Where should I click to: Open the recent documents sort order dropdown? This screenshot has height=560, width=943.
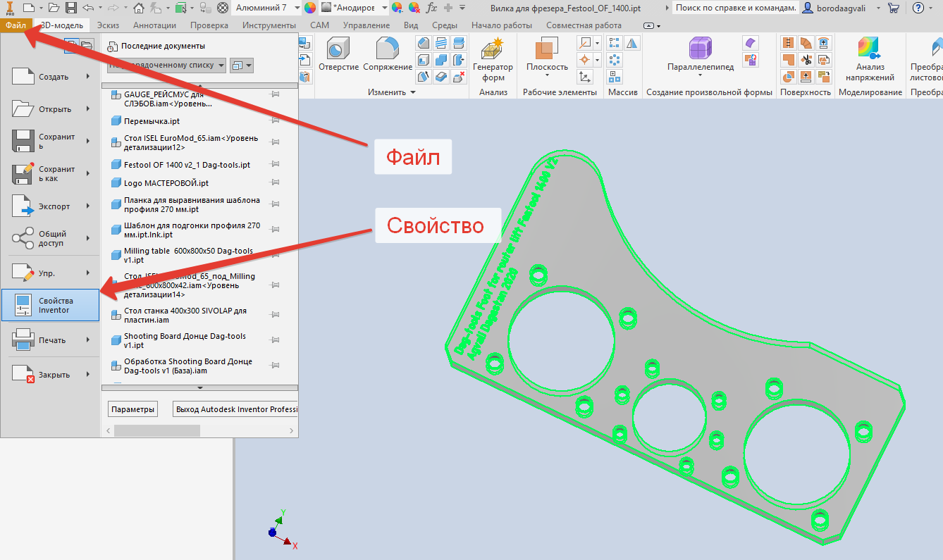pos(166,66)
